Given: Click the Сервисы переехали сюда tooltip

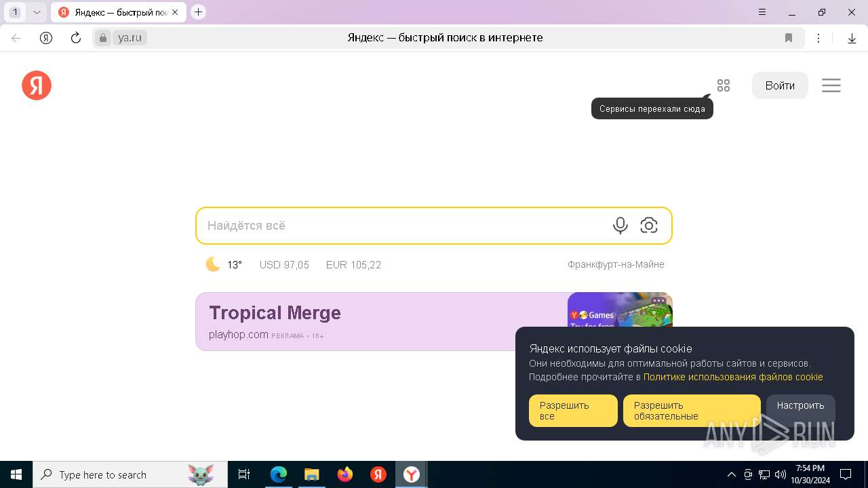Looking at the screenshot, I should coord(652,108).
